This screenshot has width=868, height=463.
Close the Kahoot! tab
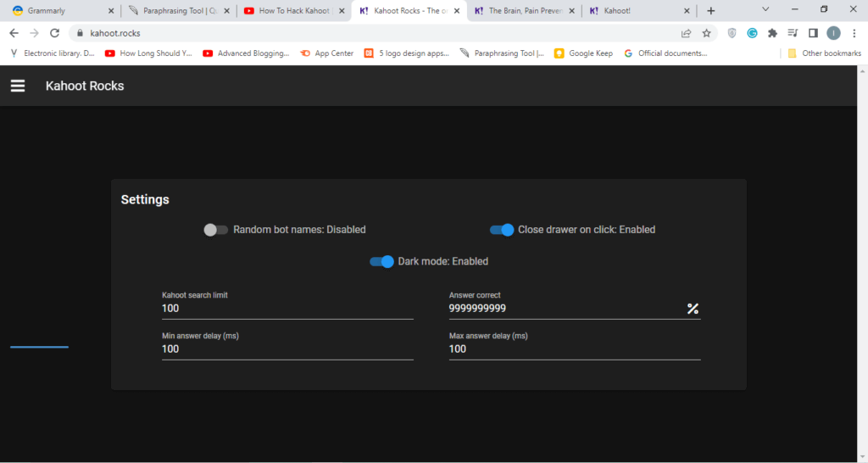(687, 10)
